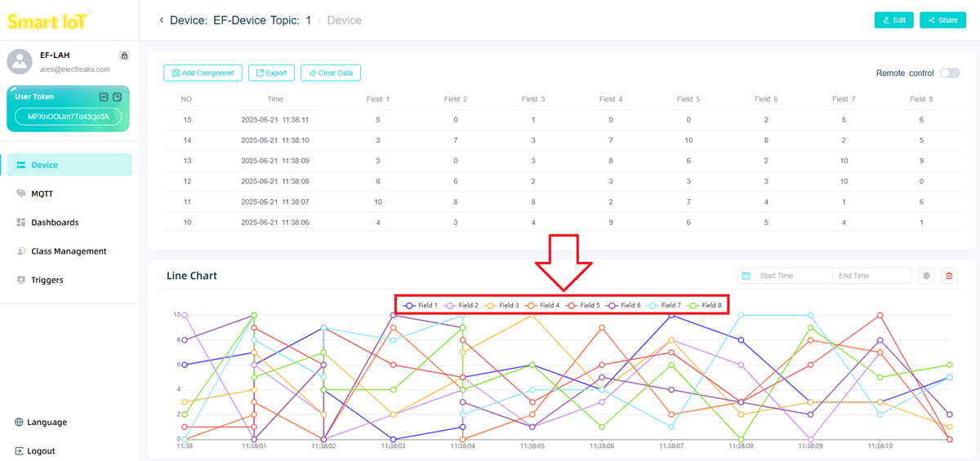Refresh the User Token

tap(104, 97)
